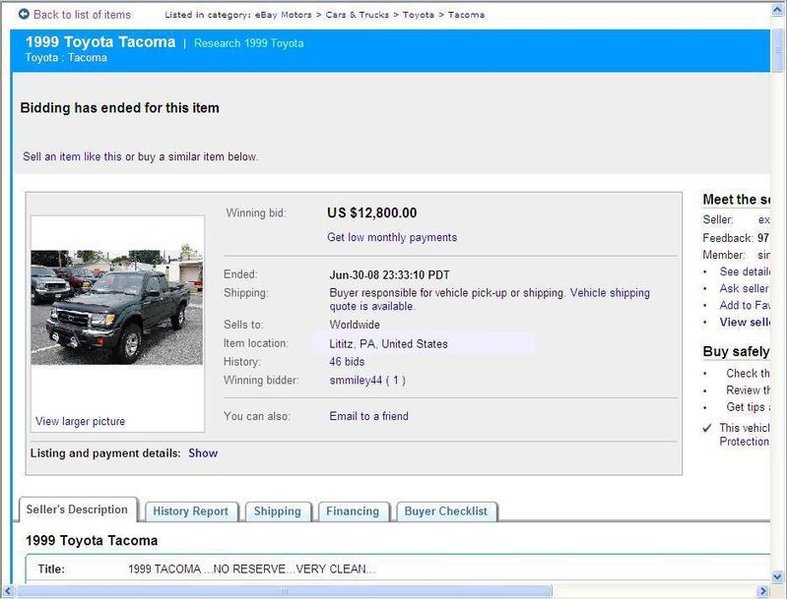The image size is (787, 599).
Task: Click the vehicle Protection checkmark icon
Action: coord(707,428)
